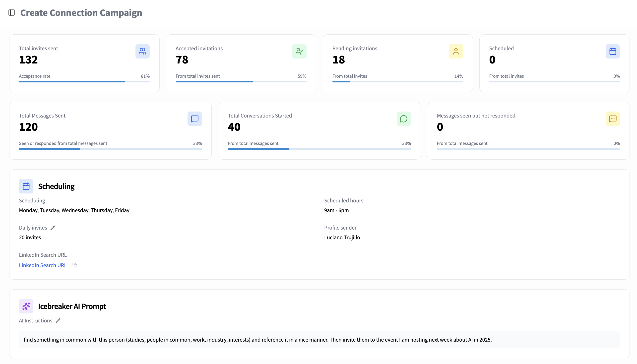Click the copy icon beside LinkedIn Search URL
Viewport: 637px width, 364px height.
[x=75, y=265]
